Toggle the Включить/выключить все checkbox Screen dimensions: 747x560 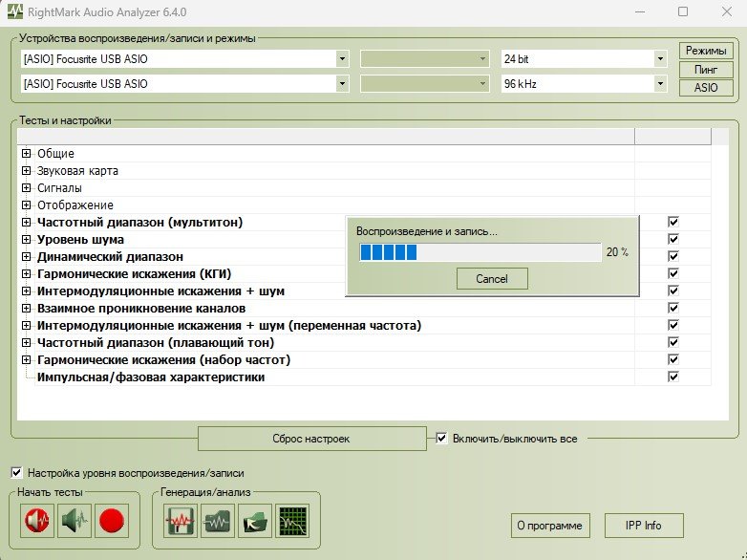(x=441, y=438)
